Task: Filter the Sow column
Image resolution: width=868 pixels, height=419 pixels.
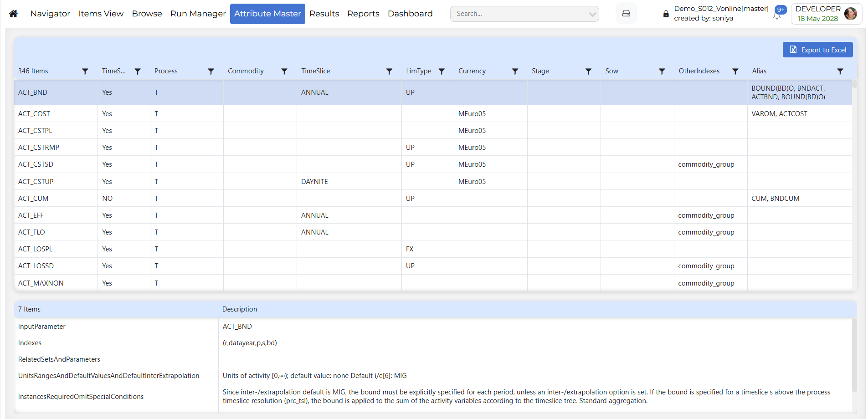Action: point(662,72)
